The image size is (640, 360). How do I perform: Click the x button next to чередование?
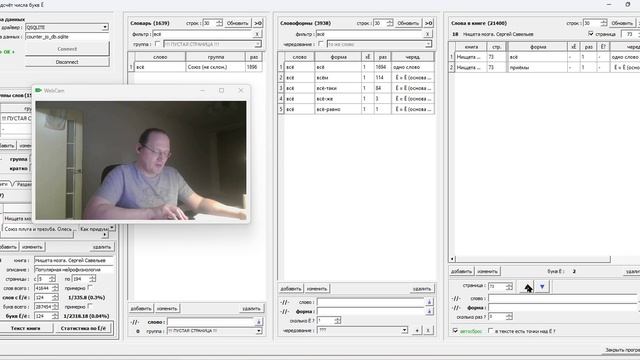click(428, 330)
